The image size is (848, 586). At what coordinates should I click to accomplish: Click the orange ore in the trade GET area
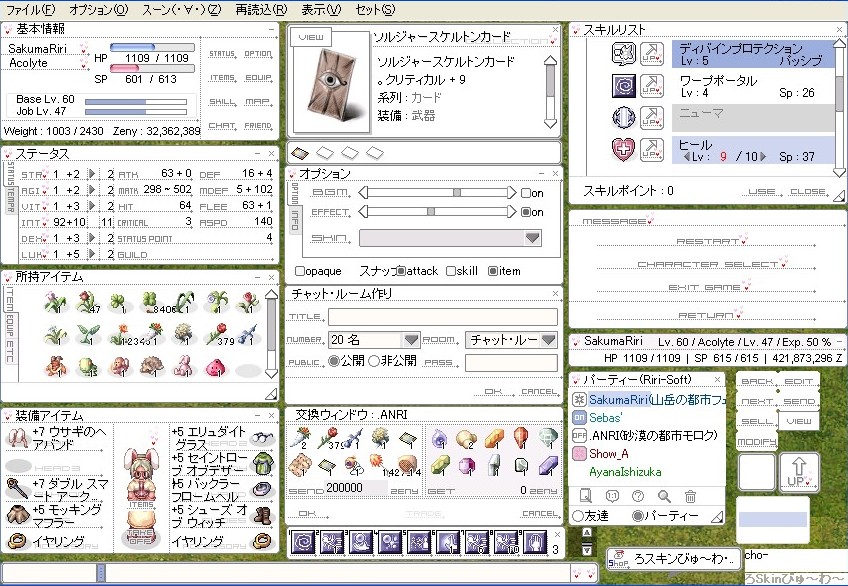pos(494,439)
